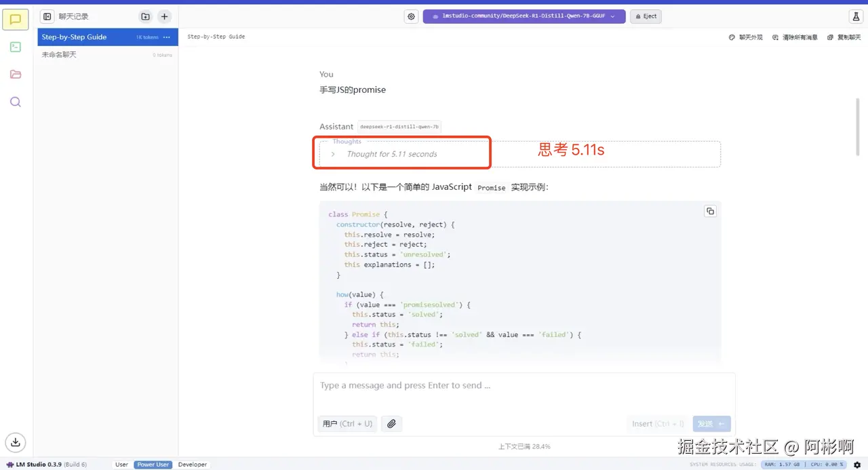Click the 上下文已满 28.4% context indicator
The height and width of the screenshot is (470, 868).
click(524, 447)
